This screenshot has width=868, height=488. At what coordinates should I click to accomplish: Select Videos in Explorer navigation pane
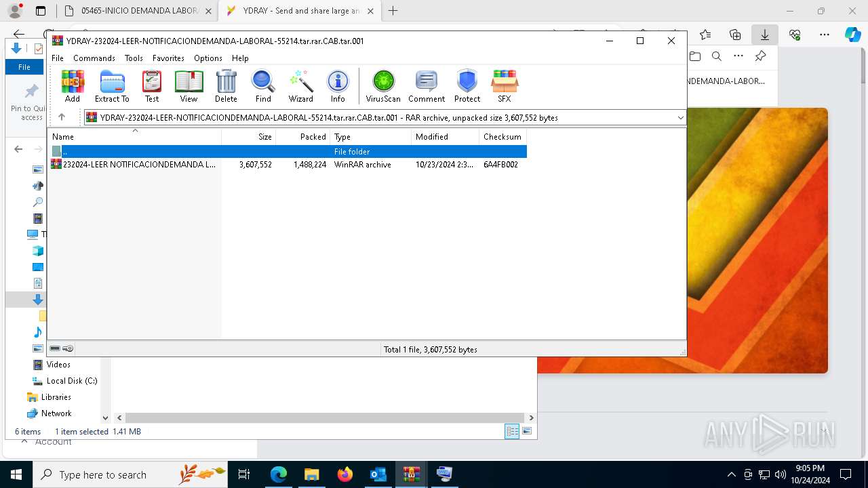[58, 365]
